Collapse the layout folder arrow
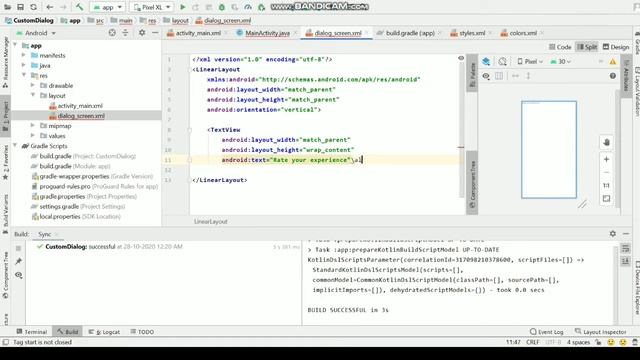The image size is (640, 360). coord(33,96)
